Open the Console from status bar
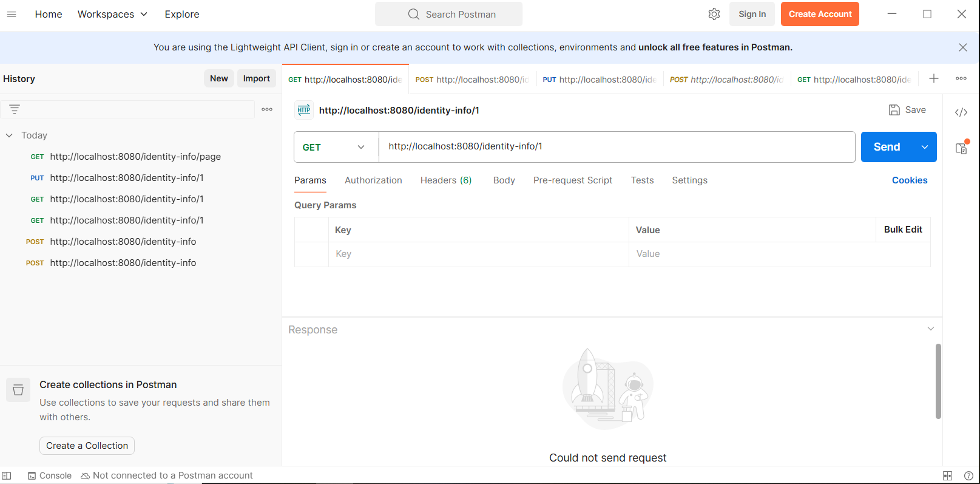980x484 pixels. (x=50, y=475)
